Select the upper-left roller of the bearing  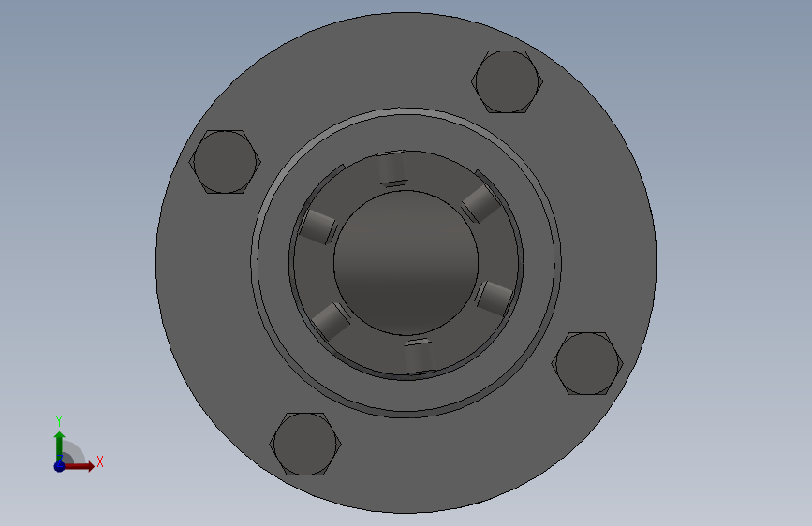(318, 226)
